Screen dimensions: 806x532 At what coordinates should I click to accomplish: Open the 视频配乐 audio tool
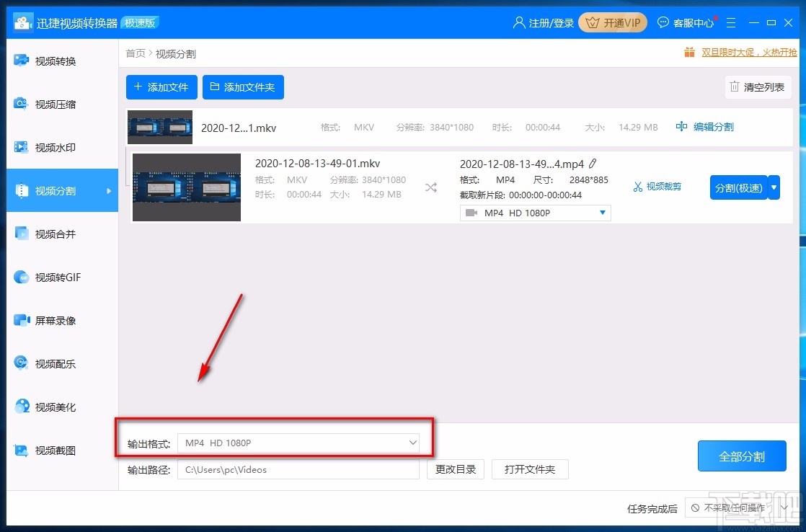[54, 363]
